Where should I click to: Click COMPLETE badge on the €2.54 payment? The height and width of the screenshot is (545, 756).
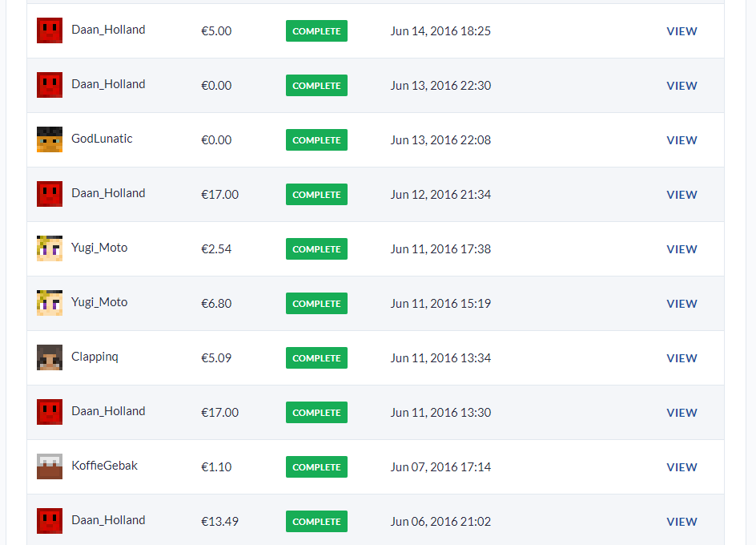tap(316, 249)
